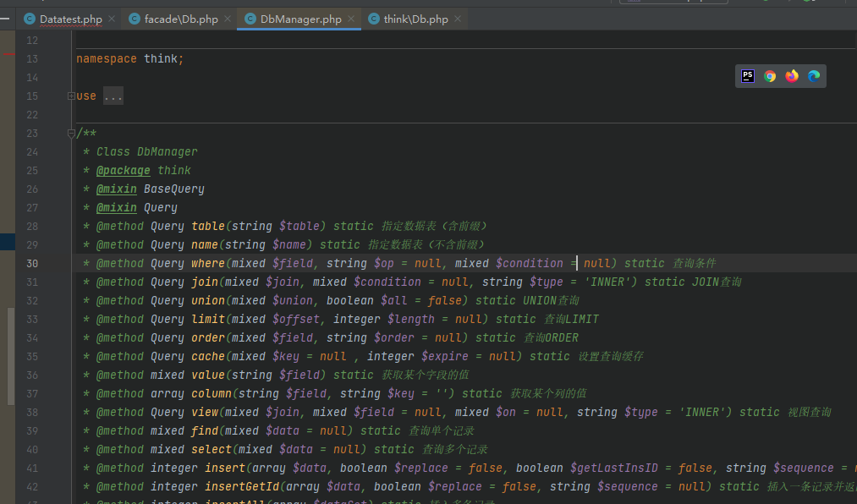857x504 pixels.
Task: Open file in Chrome browser icon
Action: (x=770, y=76)
